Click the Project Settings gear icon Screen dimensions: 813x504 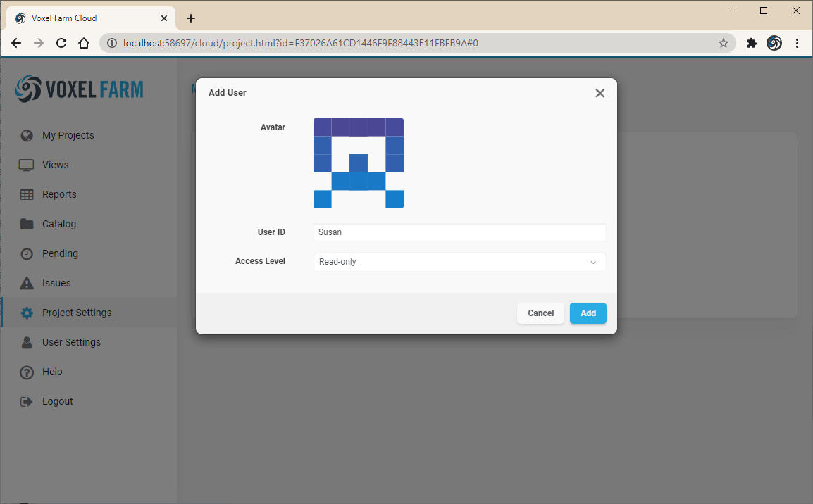[x=27, y=313]
